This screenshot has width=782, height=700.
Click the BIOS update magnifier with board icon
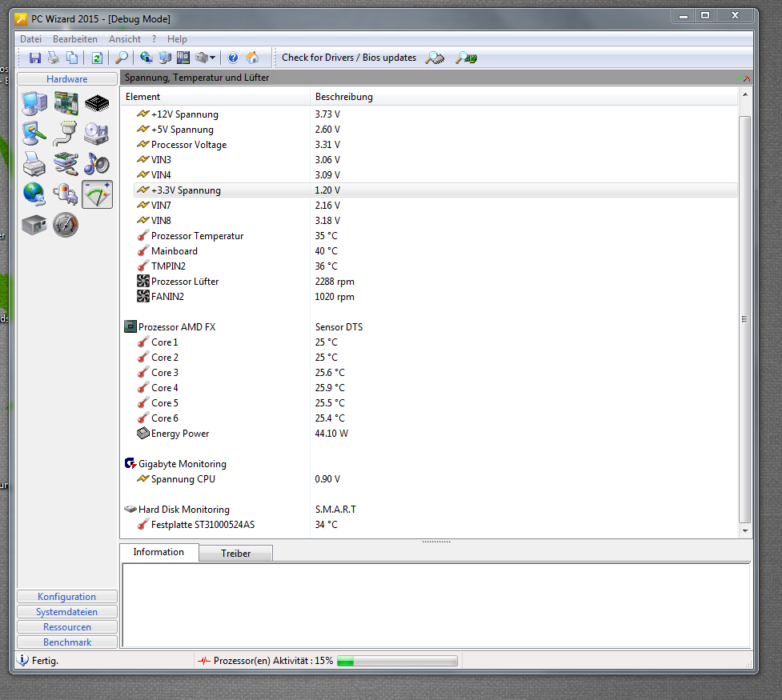pyautogui.click(x=466, y=58)
